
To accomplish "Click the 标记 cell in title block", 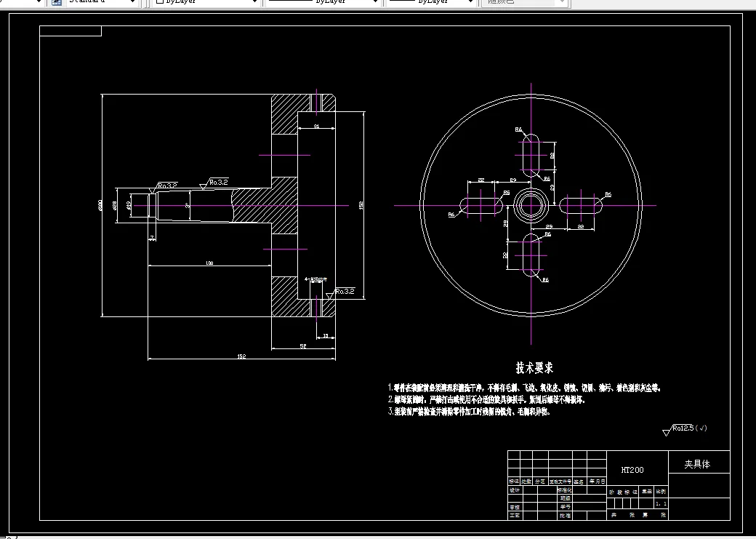I will pos(514,481).
